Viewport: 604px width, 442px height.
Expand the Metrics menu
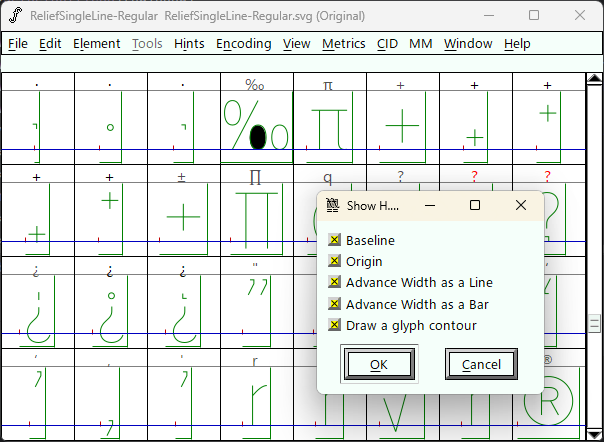343,44
